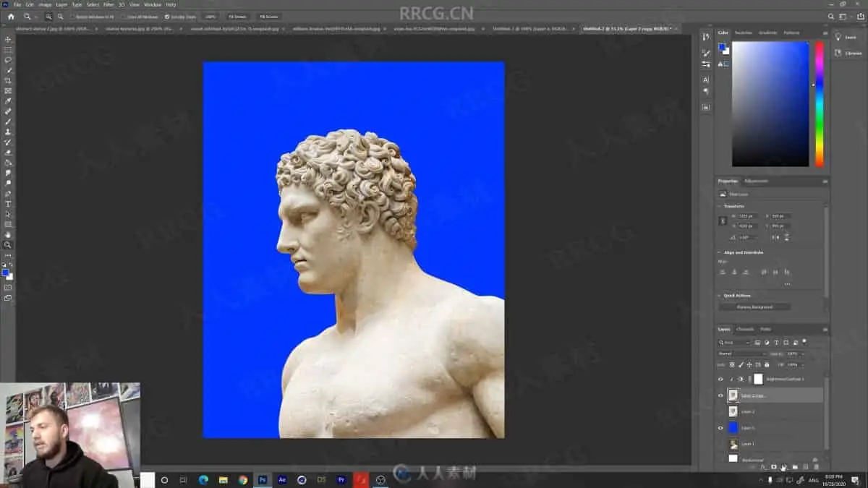Open Premiere Pro from the taskbar
The image size is (868, 488).
coord(341,479)
